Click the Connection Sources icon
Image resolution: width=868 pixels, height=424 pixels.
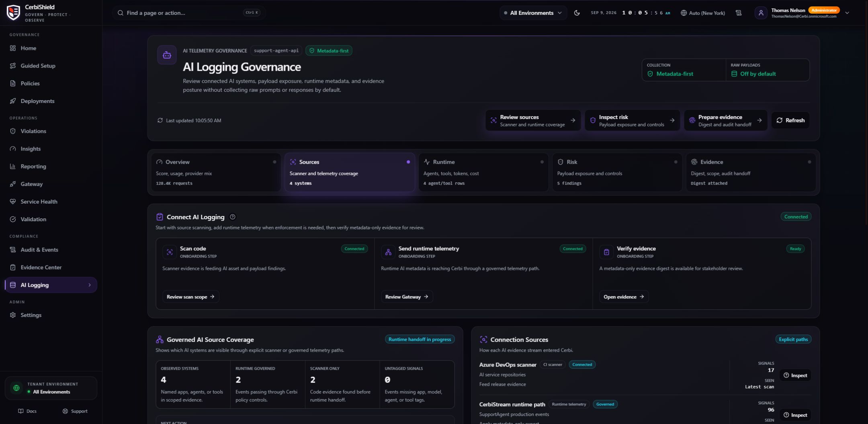point(483,340)
